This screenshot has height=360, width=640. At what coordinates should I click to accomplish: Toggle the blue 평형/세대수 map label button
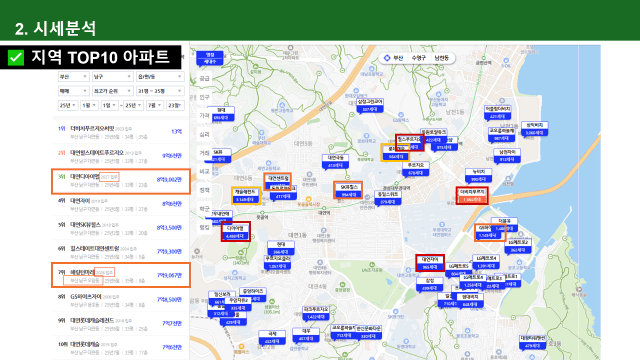(x=210, y=58)
